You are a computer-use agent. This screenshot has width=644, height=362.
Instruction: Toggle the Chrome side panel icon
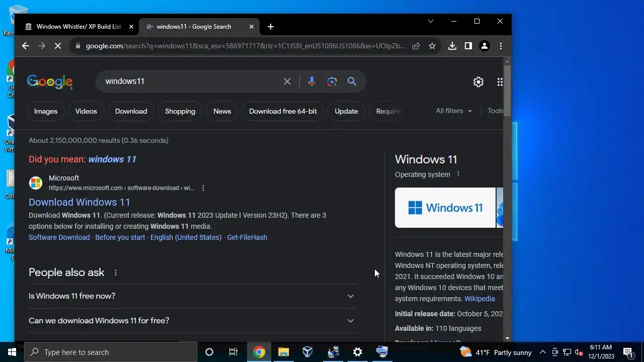pyautogui.click(x=468, y=46)
